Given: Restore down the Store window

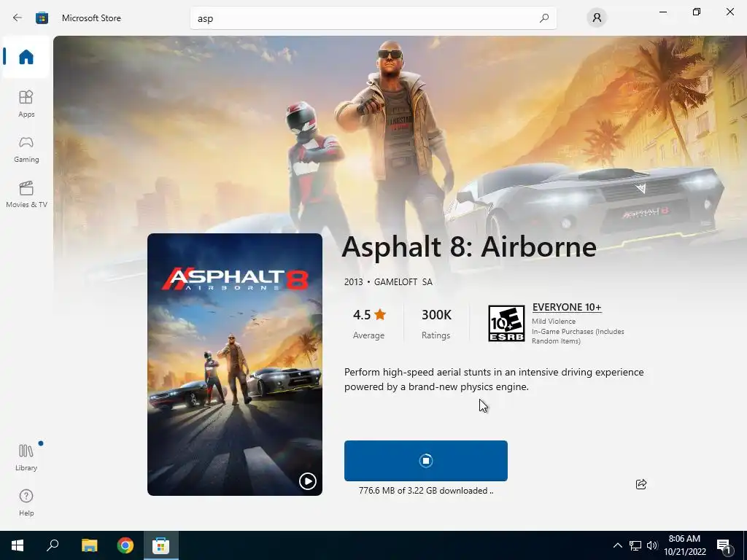Looking at the screenshot, I should (697, 12).
